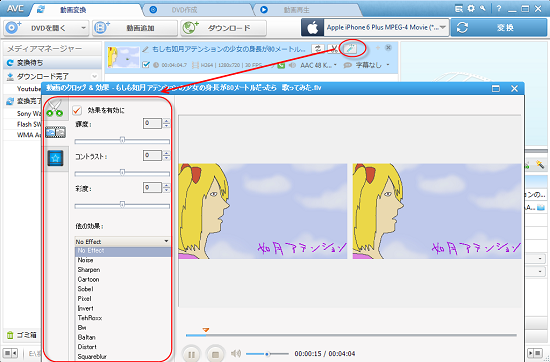
Task: Click the speaker volume icon in player
Action: (x=236, y=353)
